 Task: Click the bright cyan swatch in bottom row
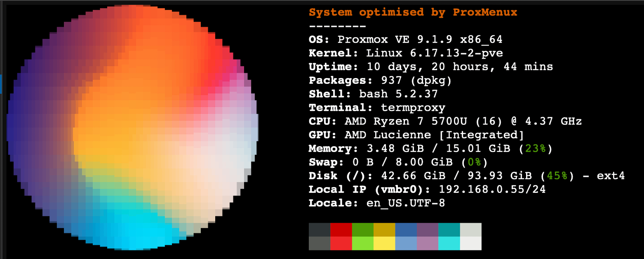pos(449,243)
